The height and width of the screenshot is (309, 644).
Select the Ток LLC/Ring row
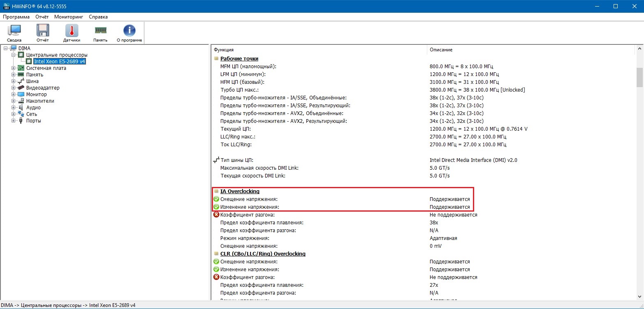point(424,145)
